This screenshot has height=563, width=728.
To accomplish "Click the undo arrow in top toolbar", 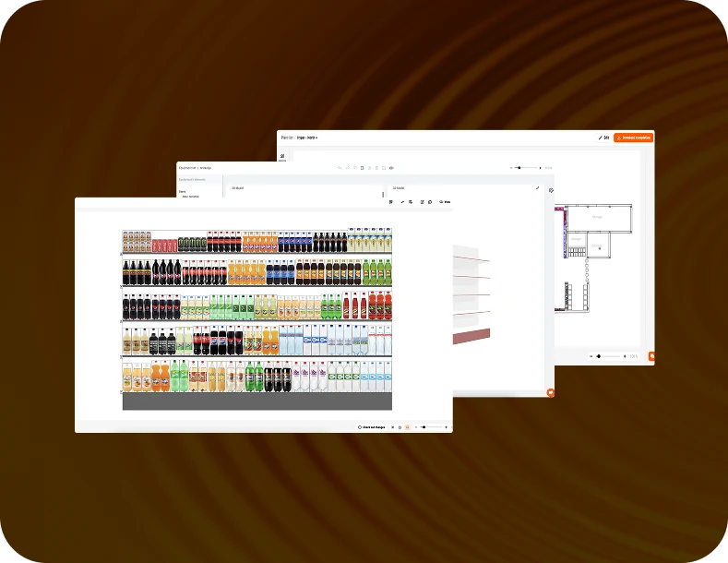I will tap(339, 168).
